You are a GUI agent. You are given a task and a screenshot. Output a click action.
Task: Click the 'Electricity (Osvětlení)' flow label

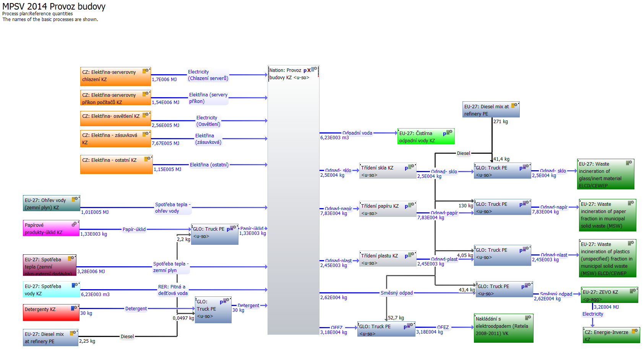click(208, 121)
